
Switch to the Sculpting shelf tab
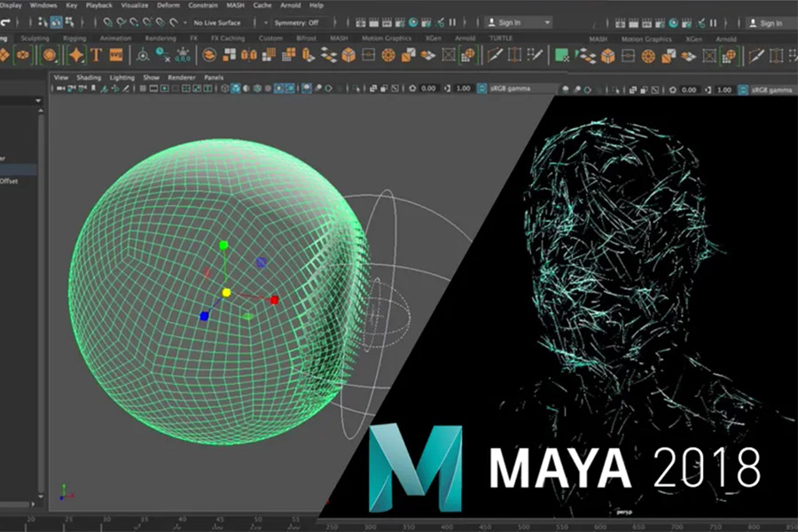[35, 38]
